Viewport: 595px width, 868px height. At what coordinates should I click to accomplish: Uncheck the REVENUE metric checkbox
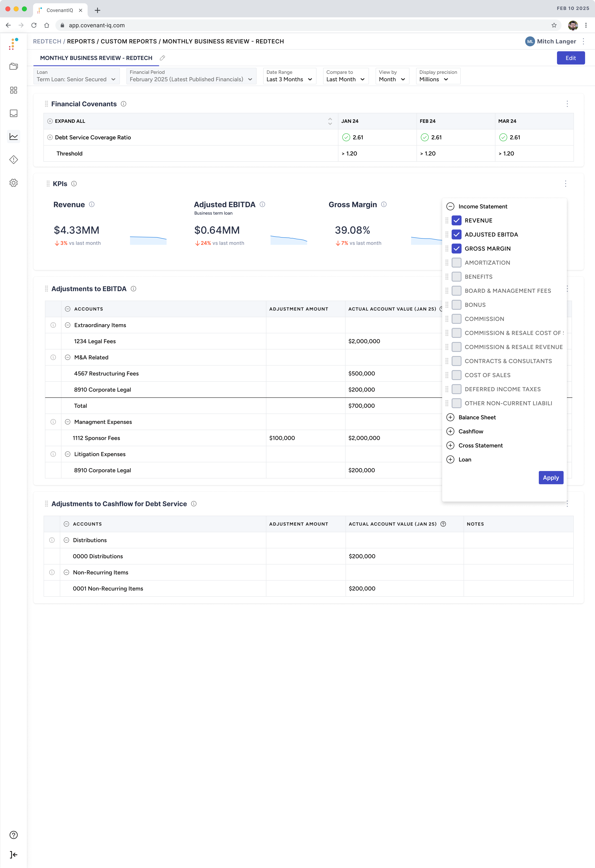coord(456,220)
